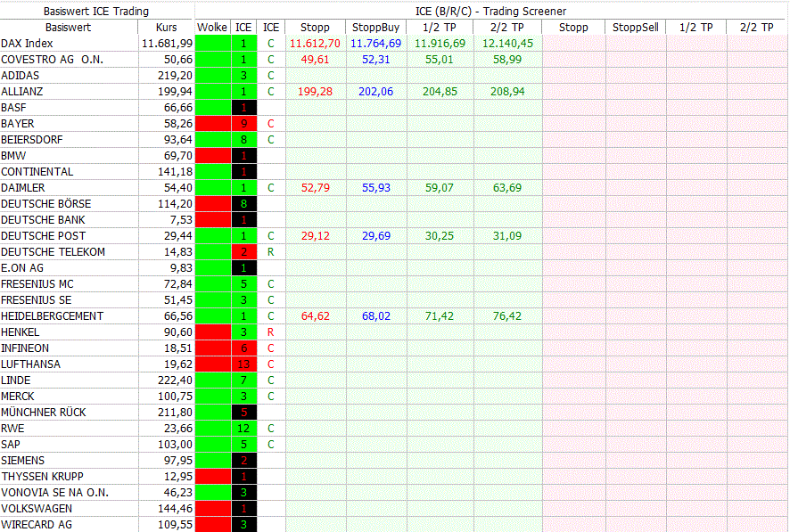
Task: Click Deutsche Bank price 7,53
Action: click(x=181, y=220)
